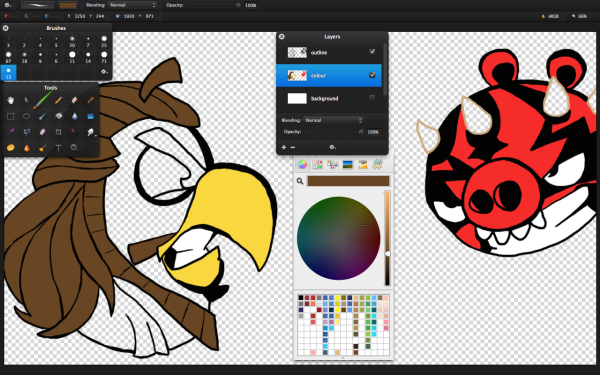The height and width of the screenshot is (375, 600).
Task: Select the outline layer
Action: coord(329,52)
